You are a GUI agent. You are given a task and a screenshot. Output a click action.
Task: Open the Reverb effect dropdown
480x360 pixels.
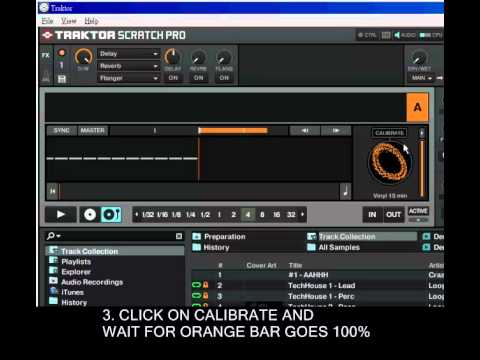coord(129,66)
